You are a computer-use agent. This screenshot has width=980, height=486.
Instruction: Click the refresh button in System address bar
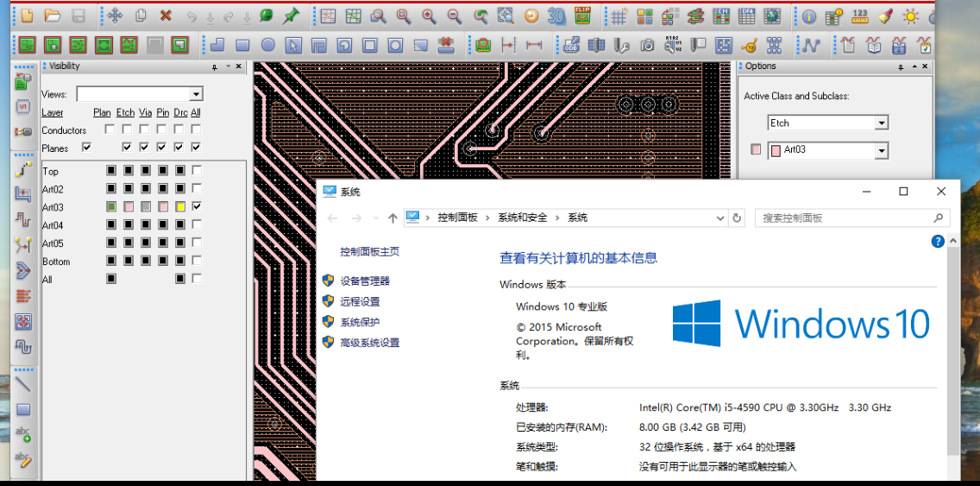(x=737, y=218)
